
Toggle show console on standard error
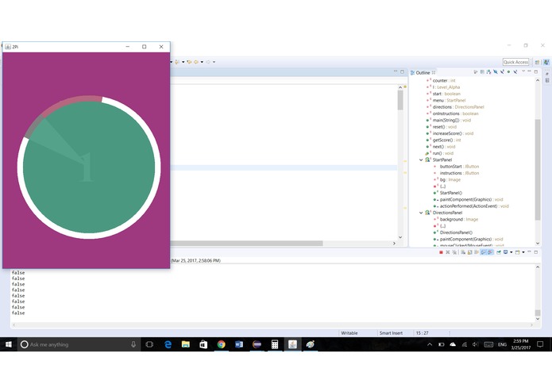pyautogui.click(x=490, y=252)
